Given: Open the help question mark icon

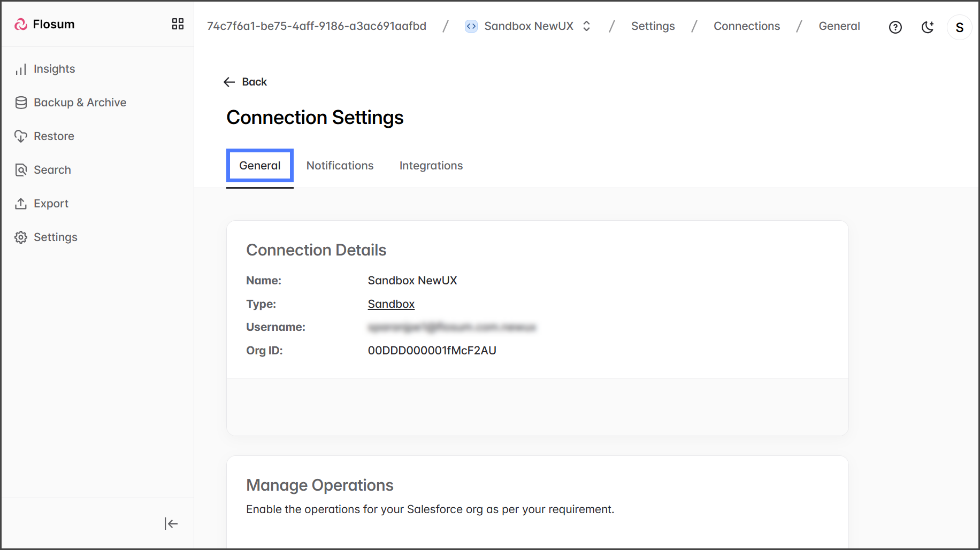Looking at the screenshot, I should [895, 27].
